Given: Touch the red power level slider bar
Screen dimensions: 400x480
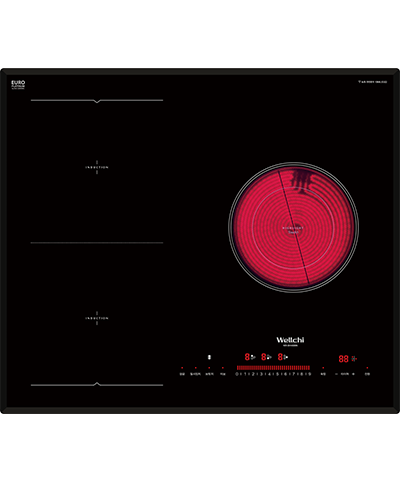Looking at the screenshot, I should pos(273,368).
